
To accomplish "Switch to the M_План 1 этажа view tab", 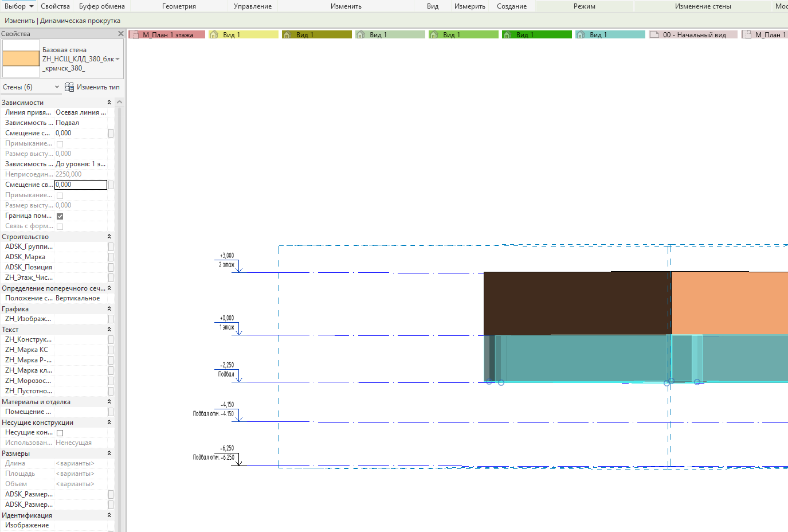I will pyautogui.click(x=167, y=34).
